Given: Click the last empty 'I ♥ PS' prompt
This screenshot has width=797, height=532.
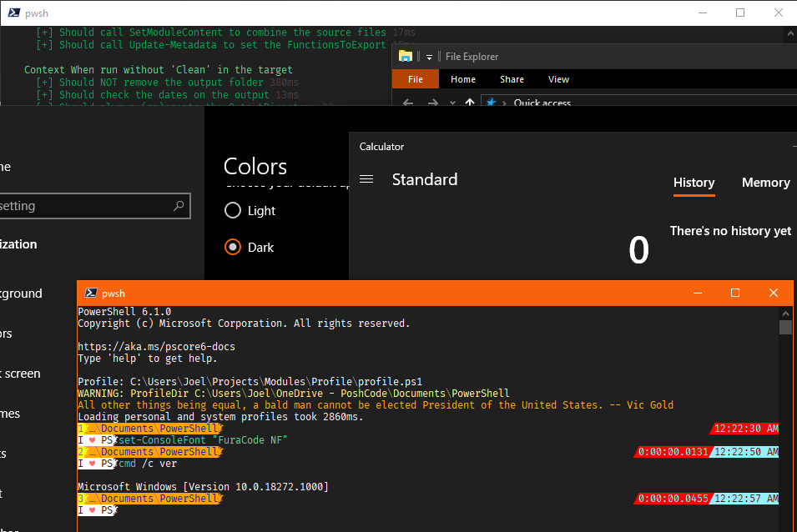Looking at the screenshot, I should click(97, 510).
